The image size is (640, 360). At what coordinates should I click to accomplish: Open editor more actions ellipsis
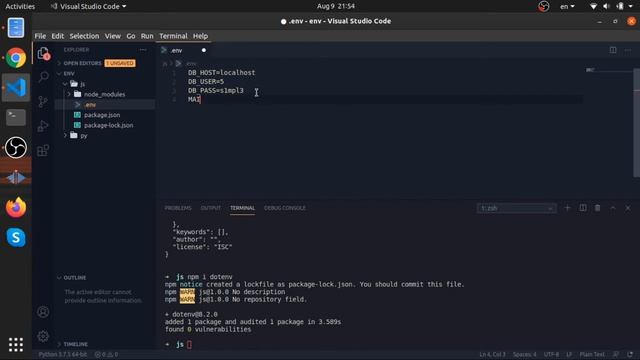pos(628,50)
